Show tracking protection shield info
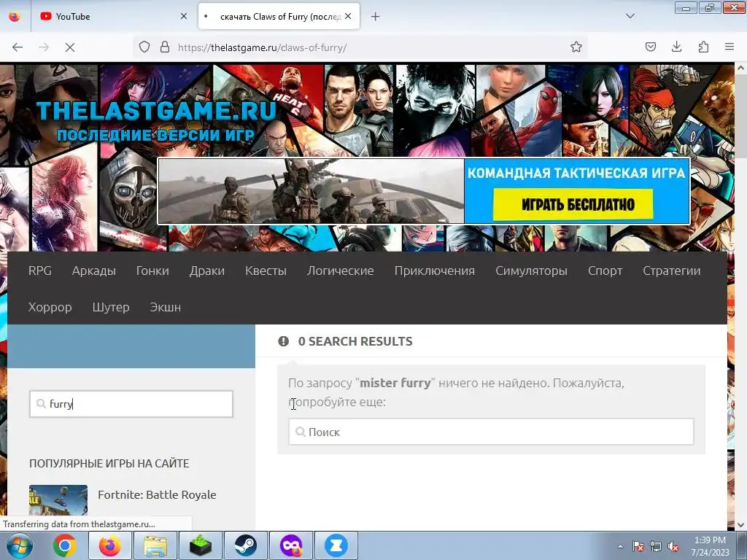The image size is (747, 560). point(144,47)
